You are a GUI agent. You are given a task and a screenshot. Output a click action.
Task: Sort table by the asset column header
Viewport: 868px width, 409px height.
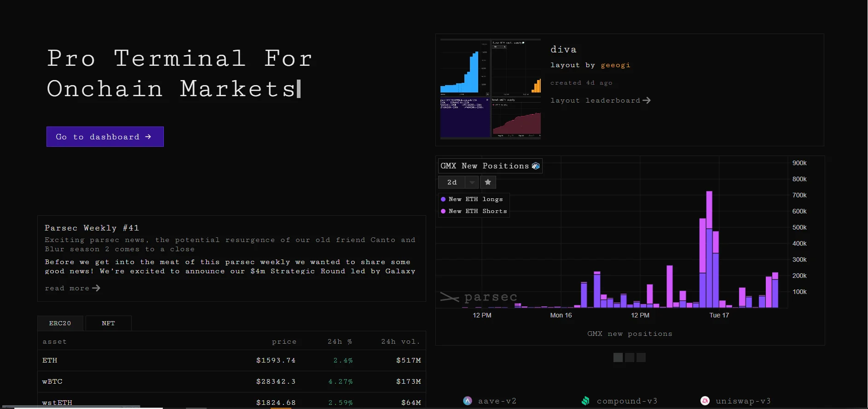click(55, 342)
